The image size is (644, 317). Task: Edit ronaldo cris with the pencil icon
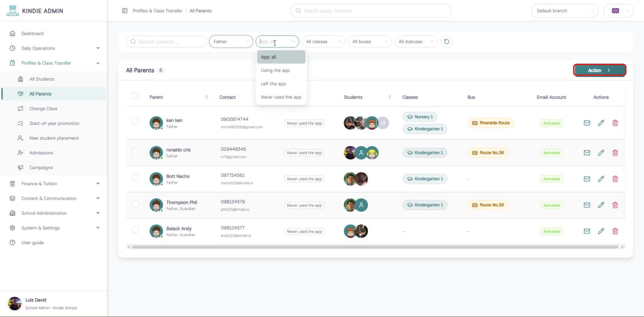click(x=601, y=153)
